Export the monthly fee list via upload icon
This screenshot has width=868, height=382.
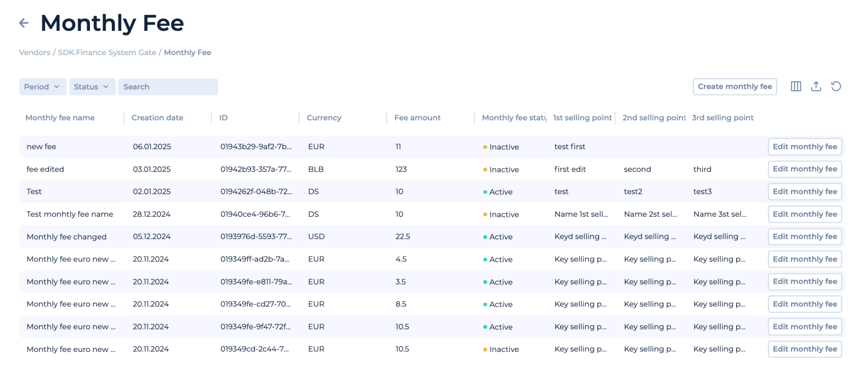[816, 86]
